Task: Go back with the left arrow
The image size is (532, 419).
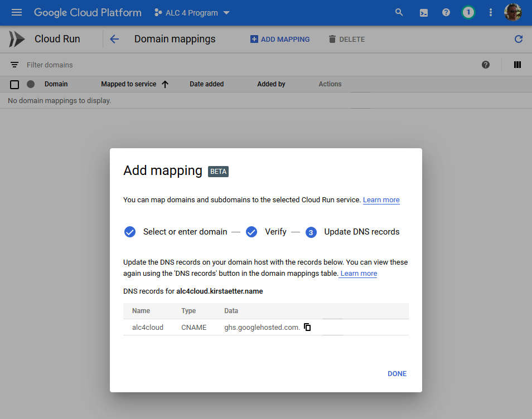Action: [x=114, y=40]
